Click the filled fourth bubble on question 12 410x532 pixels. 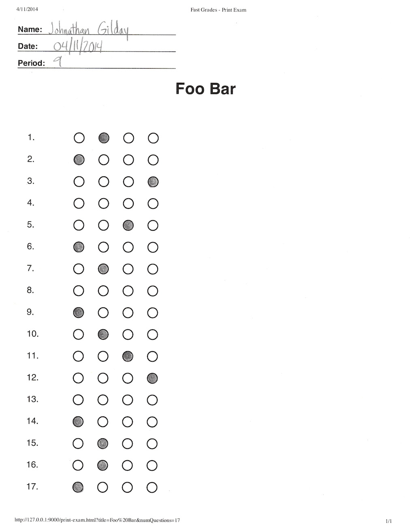[152, 378]
